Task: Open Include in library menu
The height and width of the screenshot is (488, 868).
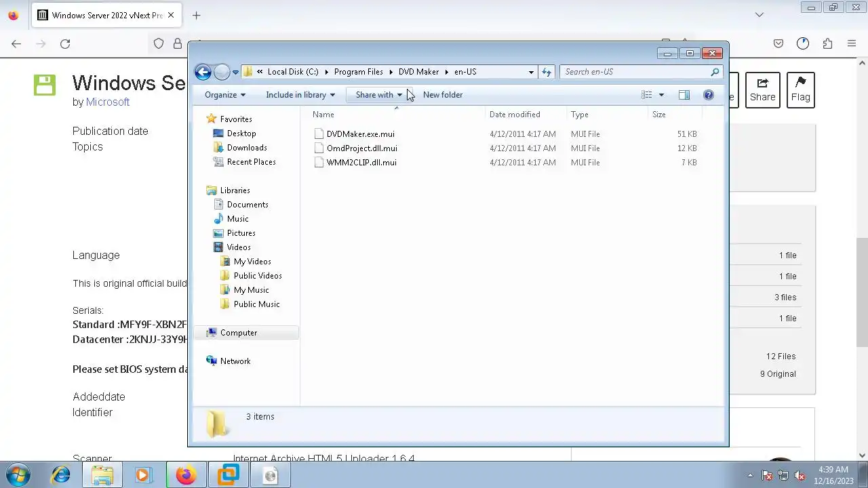Action: (300, 95)
